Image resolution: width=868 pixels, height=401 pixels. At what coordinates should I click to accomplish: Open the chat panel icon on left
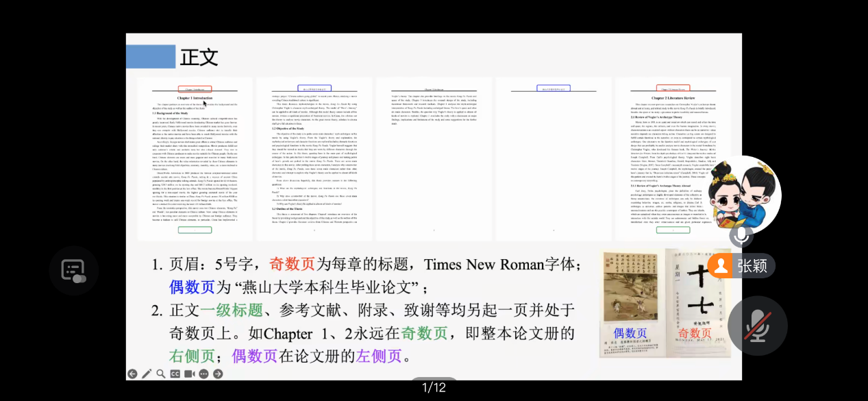73,270
